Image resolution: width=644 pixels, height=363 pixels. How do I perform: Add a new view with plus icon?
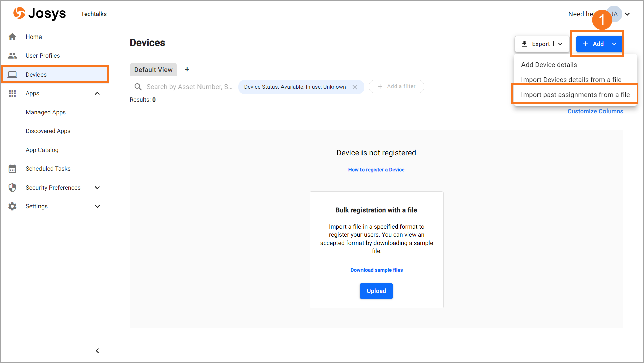[x=187, y=69]
